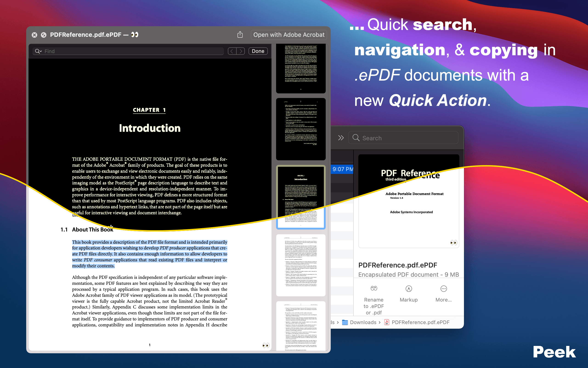Select the last thumbnail listing appendices
The image size is (588, 368).
click(301, 326)
